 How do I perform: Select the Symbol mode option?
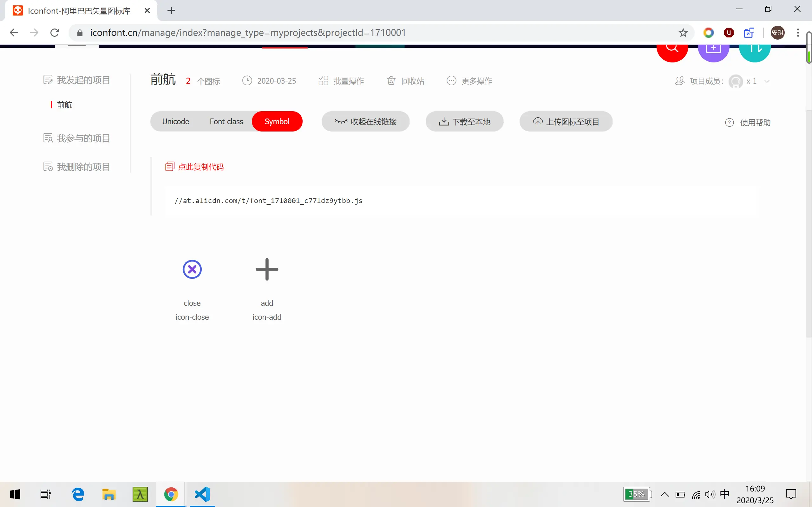277,121
